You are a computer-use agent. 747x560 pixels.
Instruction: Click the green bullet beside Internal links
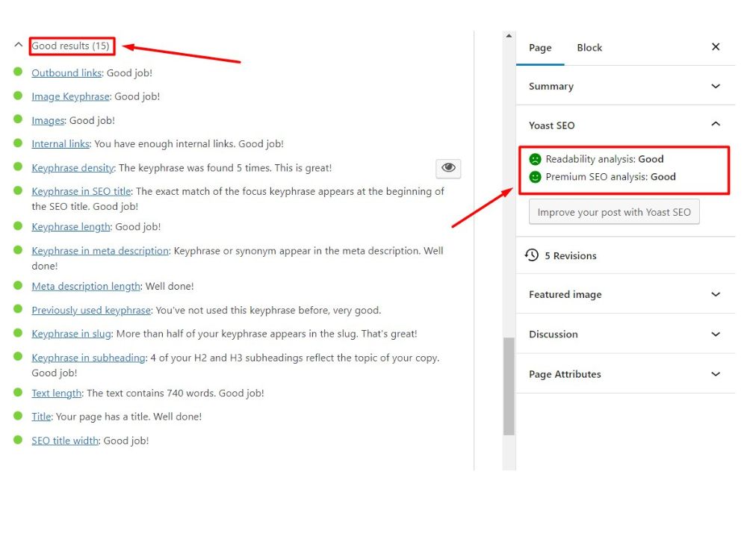tap(18, 143)
